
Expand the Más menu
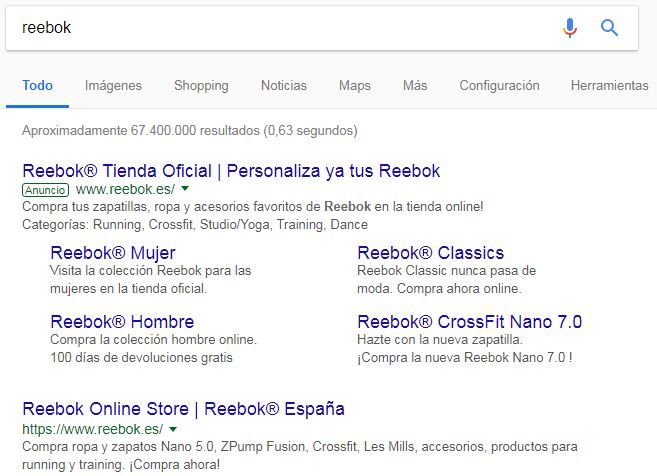pos(415,86)
